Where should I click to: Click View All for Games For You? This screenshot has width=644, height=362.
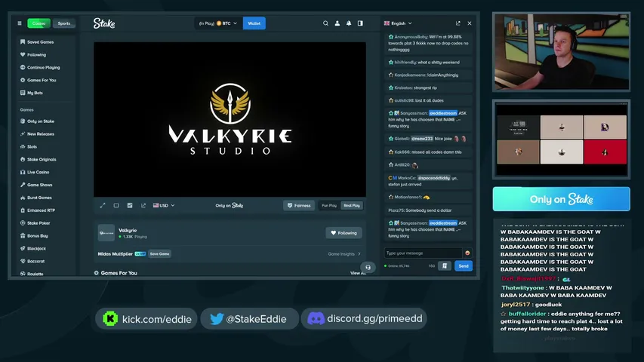pyautogui.click(x=357, y=273)
